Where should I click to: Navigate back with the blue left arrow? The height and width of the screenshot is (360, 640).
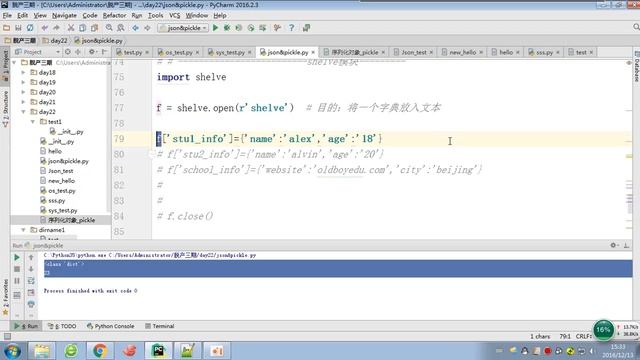(135, 28)
